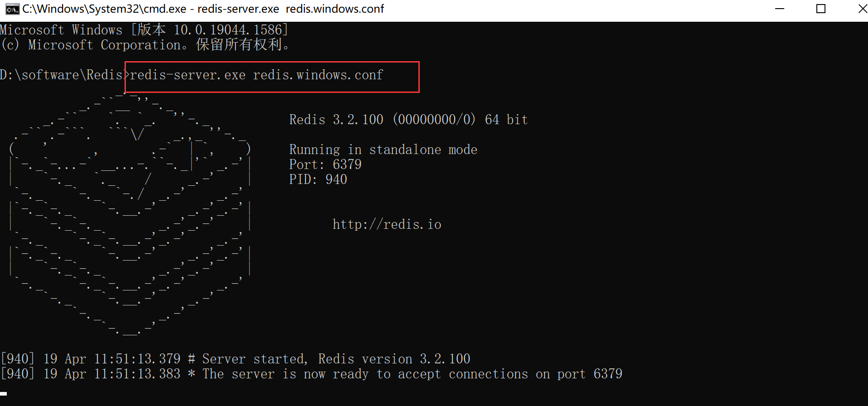The width and height of the screenshot is (868, 406).
Task: Click the D:\software\Redis prompt path
Action: (61, 75)
